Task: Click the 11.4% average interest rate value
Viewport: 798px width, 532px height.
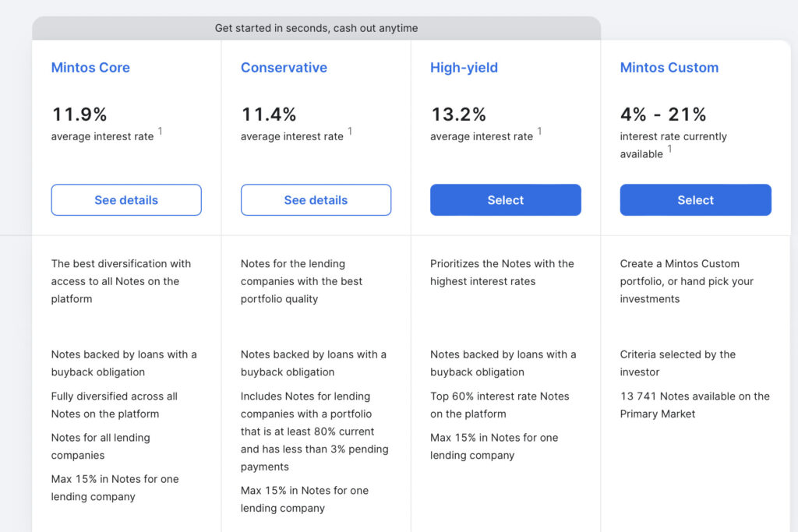Action: coord(269,115)
